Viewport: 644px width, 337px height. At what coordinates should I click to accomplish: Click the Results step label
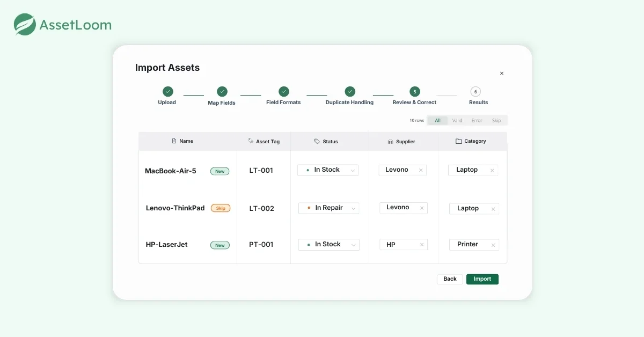click(479, 102)
